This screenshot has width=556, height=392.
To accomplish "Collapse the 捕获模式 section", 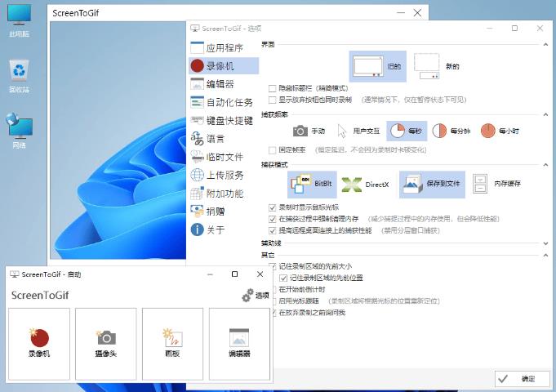I will tap(545, 165).
